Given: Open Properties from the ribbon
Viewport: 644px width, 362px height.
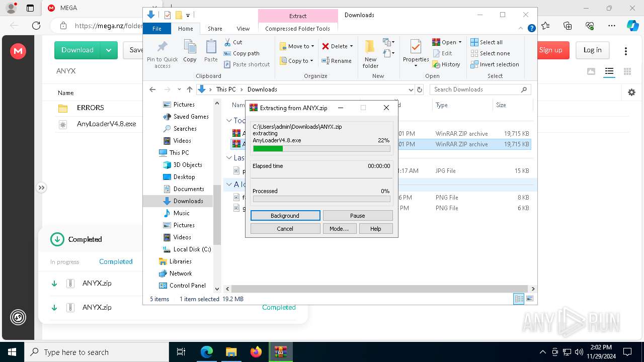Looking at the screenshot, I should tap(416, 54).
